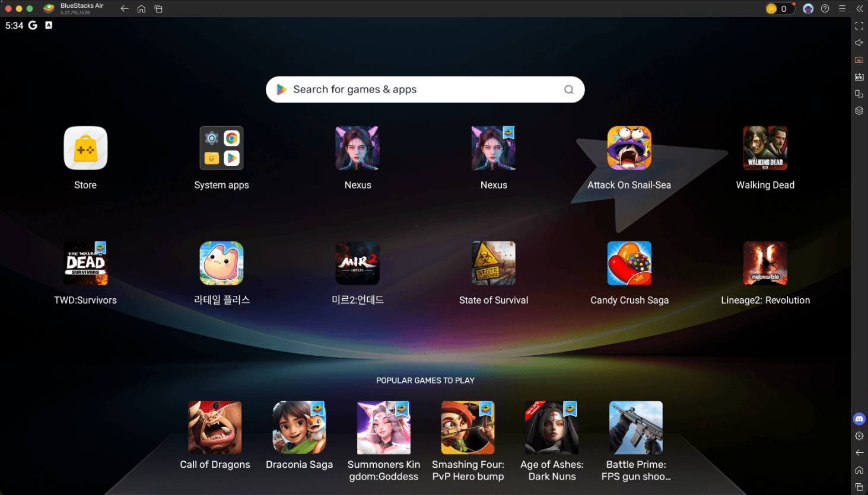Click recent apps icon in right sidebar

pyautogui.click(x=859, y=487)
